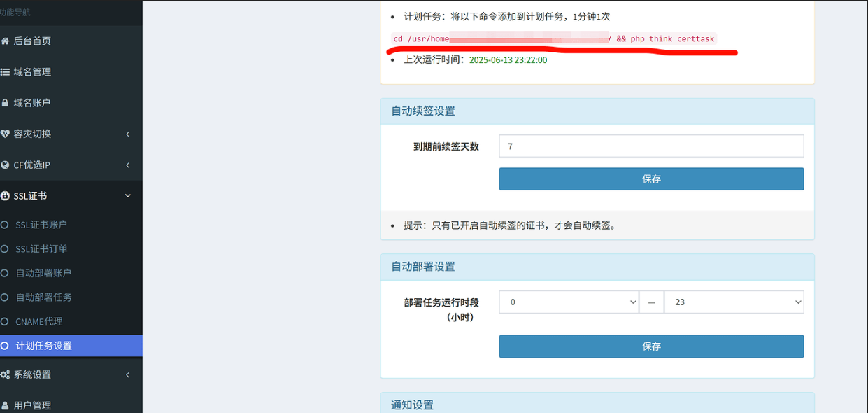This screenshot has width=868, height=413.
Task: Save the 自动续签设置 form
Action: tap(650, 179)
